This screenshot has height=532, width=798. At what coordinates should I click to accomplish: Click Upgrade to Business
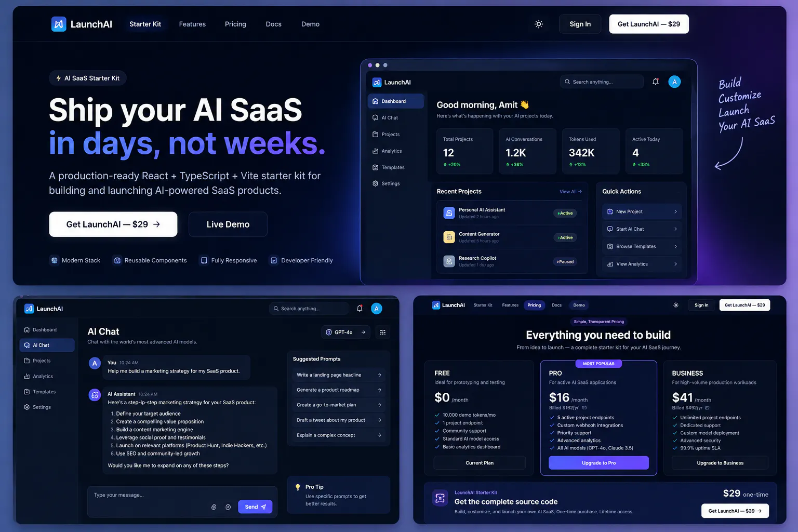click(720, 463)
